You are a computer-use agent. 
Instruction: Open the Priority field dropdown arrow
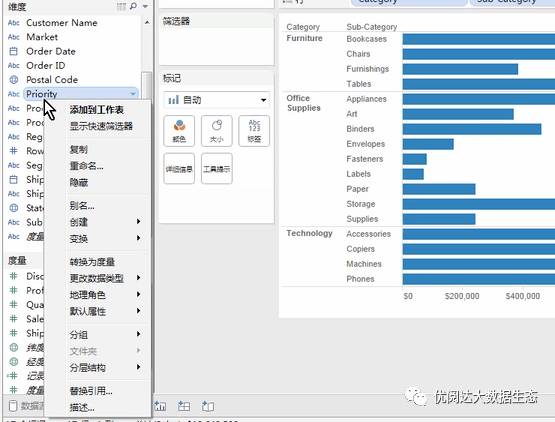pos(133,94)
